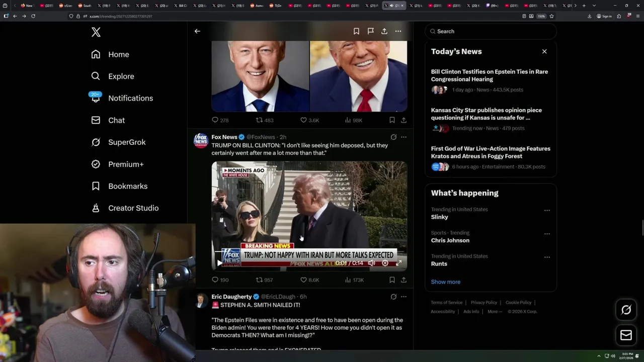This screenshot has width=644, height=362.
Task: Click into the X Search field
Action: tap(491, 31)
